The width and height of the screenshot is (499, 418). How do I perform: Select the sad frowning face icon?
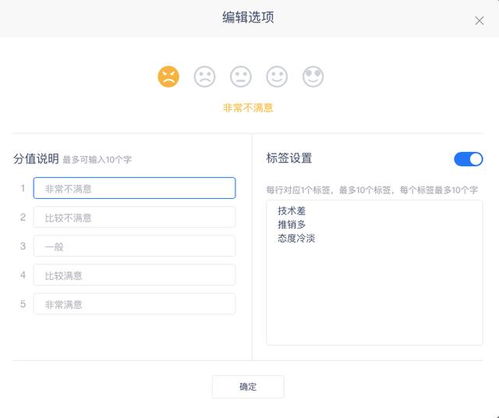tap(205, 77)
